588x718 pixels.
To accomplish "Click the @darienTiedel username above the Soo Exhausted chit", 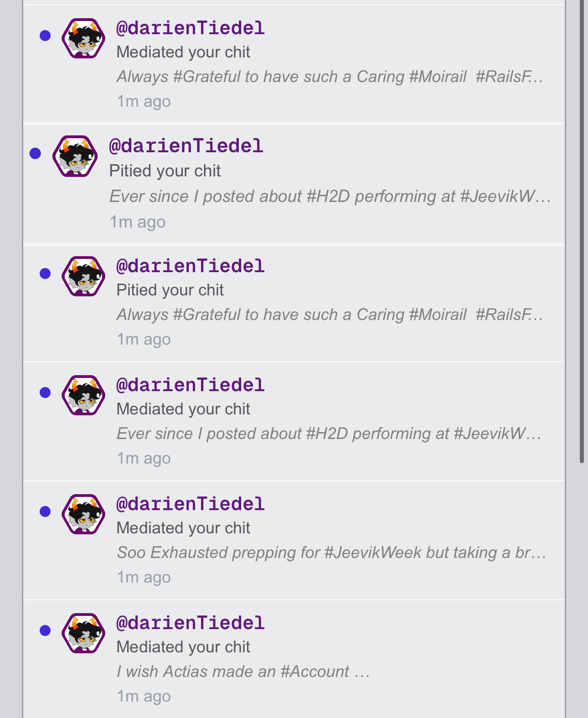I will click(x=191, y=504).
